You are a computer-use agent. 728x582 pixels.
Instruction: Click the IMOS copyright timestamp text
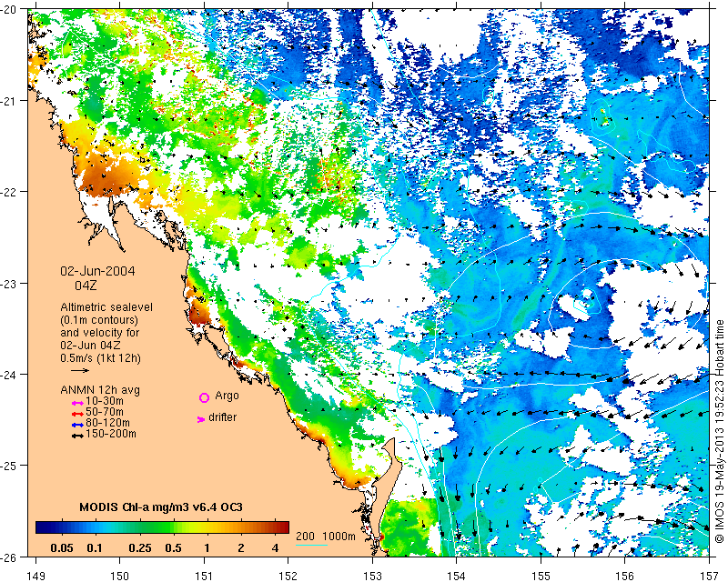coord(720,431)
